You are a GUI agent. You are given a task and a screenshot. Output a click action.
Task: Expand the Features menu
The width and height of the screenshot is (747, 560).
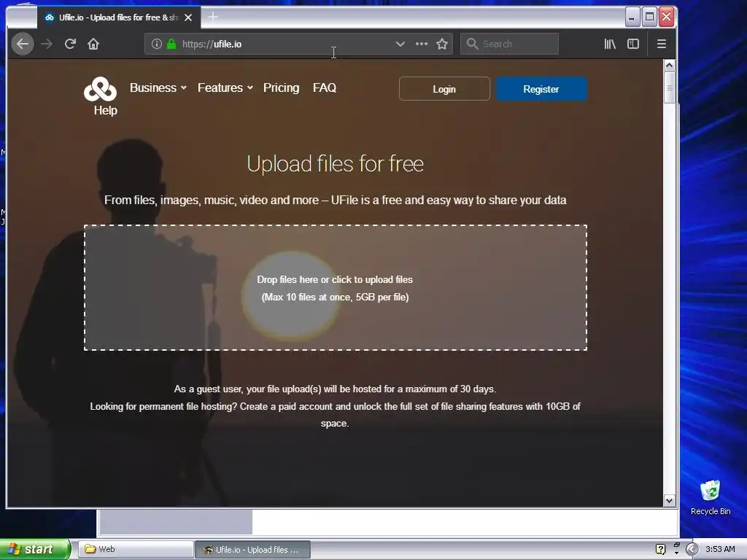(x=225, y=88)
